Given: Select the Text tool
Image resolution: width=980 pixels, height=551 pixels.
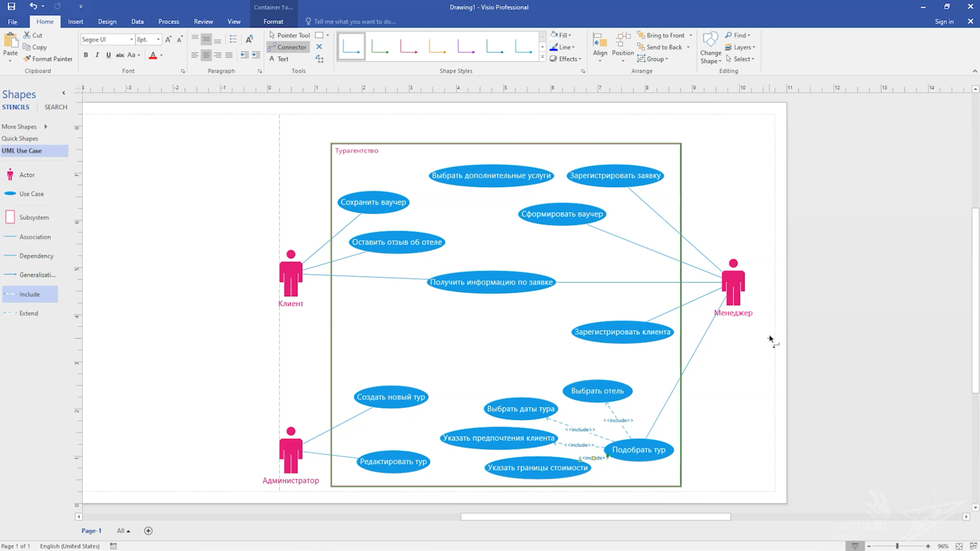Looking at the screenshot, I should pyautogui.click(x=279, y=59).
